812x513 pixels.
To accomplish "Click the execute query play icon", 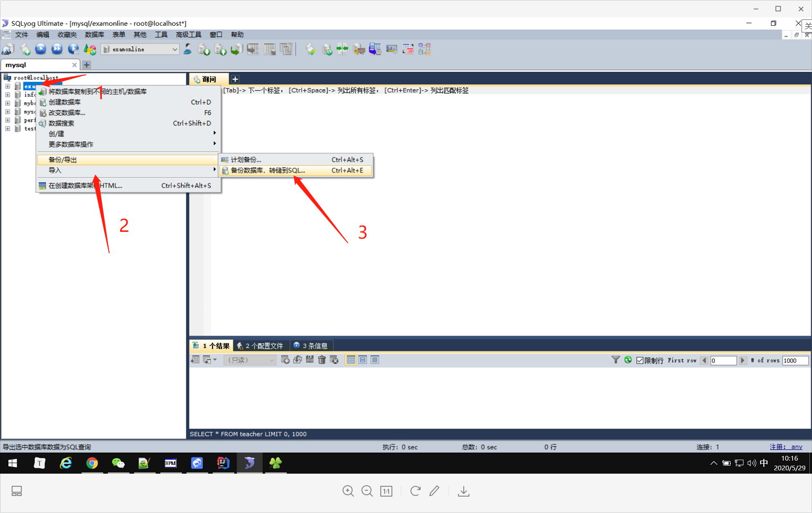I will coord(41,49).
